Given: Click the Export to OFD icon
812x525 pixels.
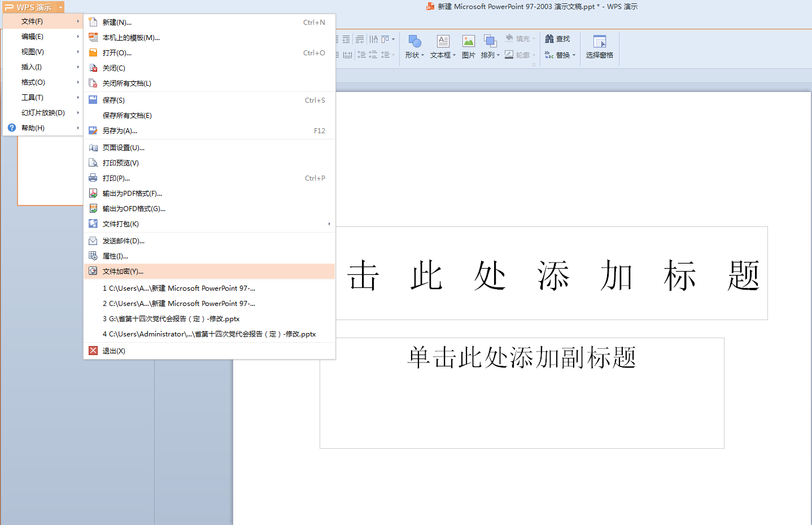Looking at the screenshot, I should (x=93, y=208).
